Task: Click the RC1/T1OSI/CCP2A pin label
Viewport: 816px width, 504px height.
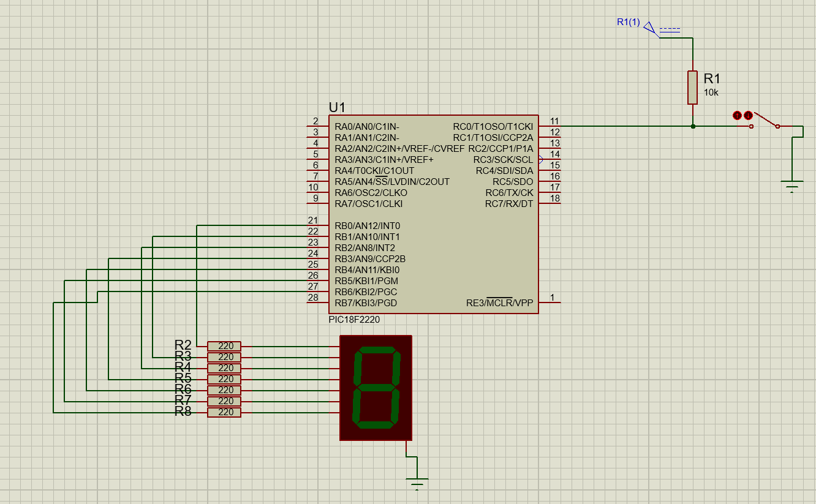Action: coord(493,138)
